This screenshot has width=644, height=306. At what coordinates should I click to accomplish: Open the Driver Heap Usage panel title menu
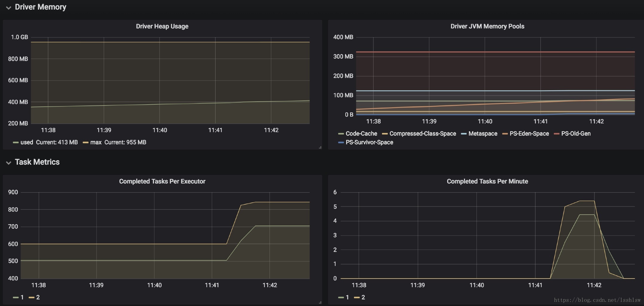pos(162,26)
